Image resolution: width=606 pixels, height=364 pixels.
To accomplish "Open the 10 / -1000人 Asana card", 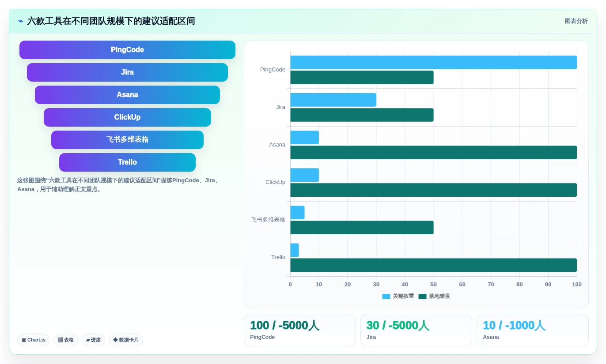I will [533, 330].
